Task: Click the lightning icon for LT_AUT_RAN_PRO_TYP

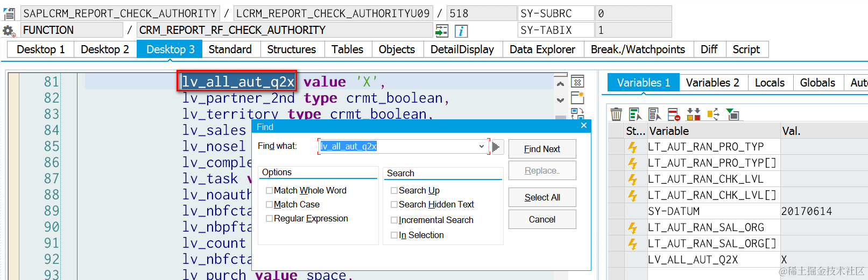Action: 633,147
